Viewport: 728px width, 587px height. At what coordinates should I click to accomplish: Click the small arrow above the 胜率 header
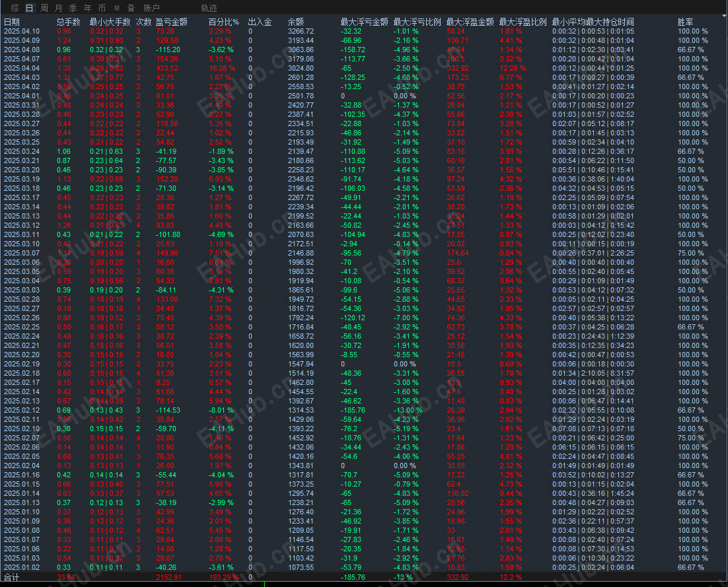point(725,15)
